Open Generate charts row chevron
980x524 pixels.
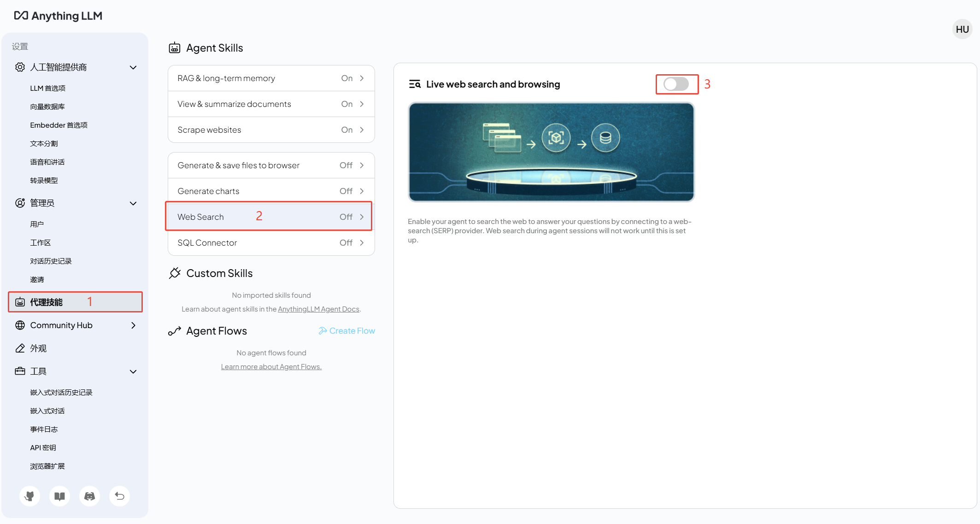[x=362, y=191]
